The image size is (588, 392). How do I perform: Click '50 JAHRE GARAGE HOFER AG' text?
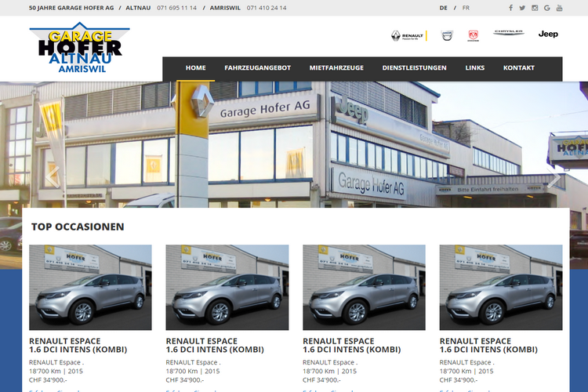tap(71, 8)
